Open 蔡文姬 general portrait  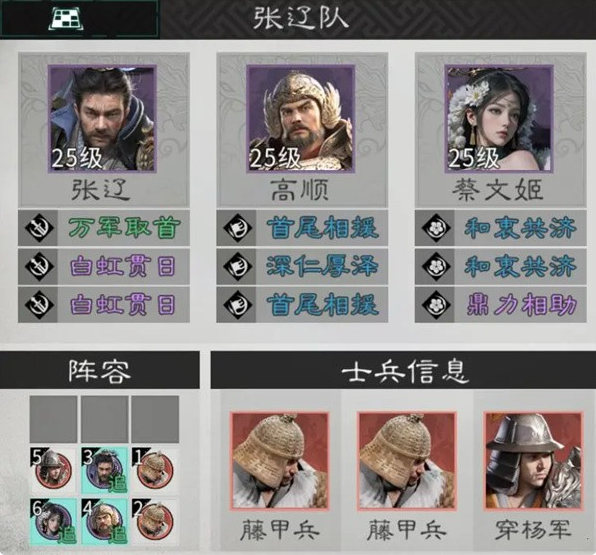click(499, 119)
